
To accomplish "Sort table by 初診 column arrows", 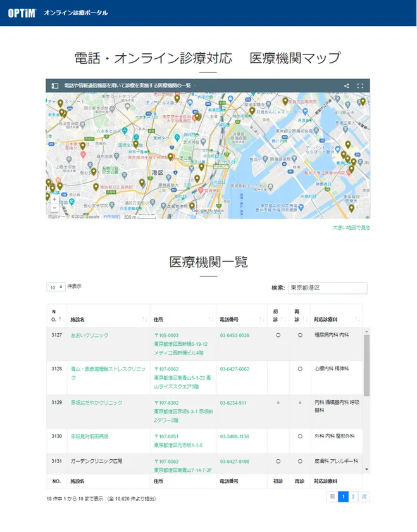I will pyautogui.click(x=283, y=319).
